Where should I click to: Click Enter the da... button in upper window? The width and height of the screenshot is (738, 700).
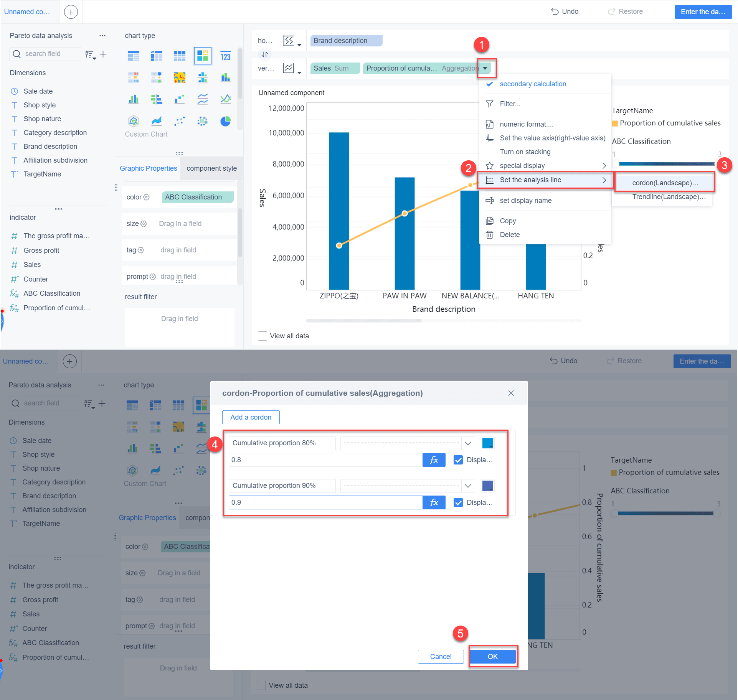click(703, 12)
